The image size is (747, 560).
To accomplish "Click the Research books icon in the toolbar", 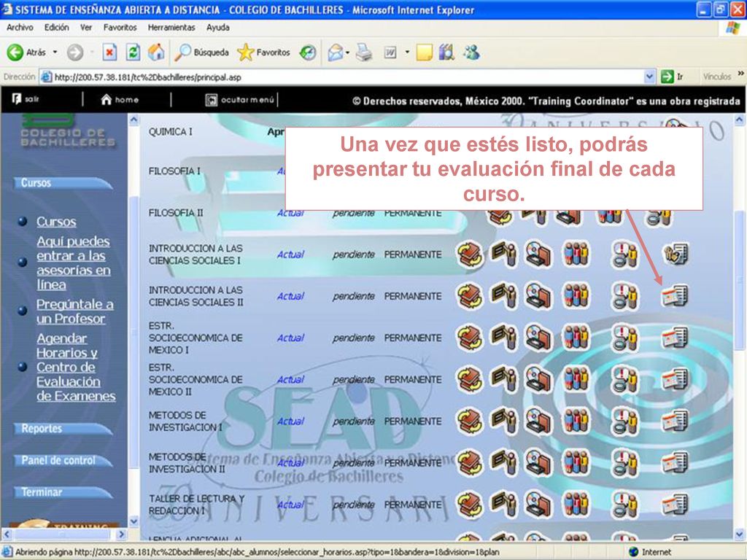I will (x=446, y=52).
